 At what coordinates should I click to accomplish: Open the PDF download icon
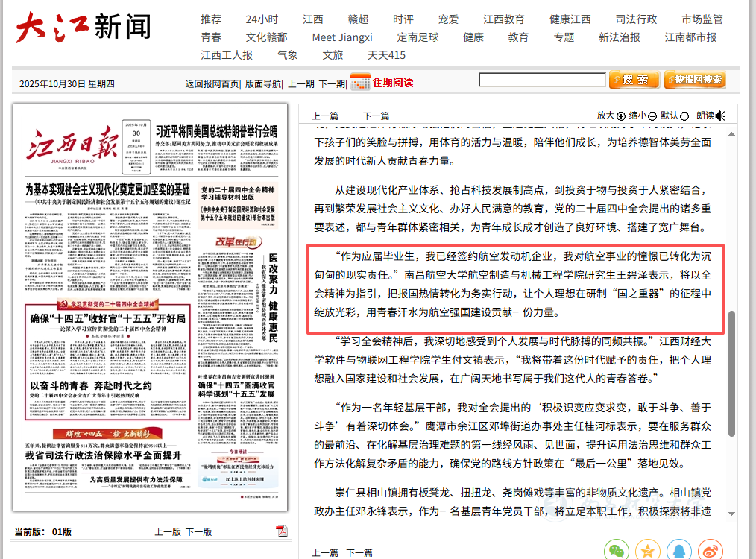tap(282, 531)
